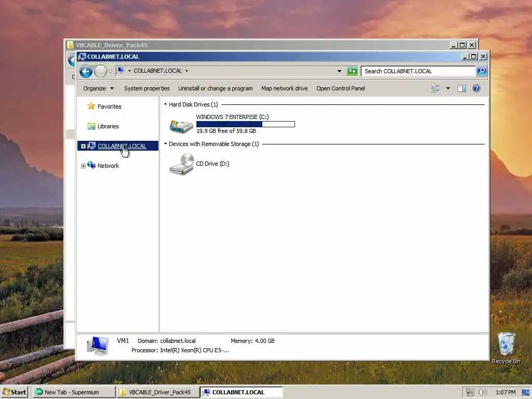Screen dimensions: 532x399
Task: Select Favorites in the navigation pane
Action: (109, 107)
